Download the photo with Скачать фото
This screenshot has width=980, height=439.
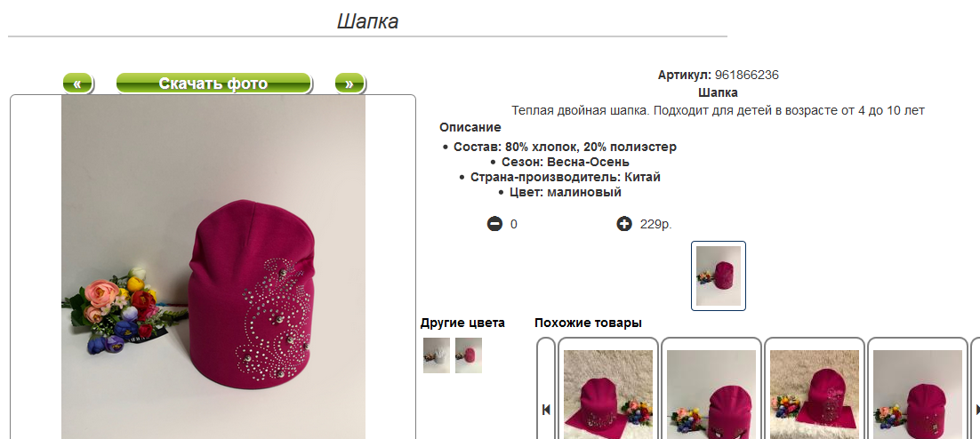tap(213, 84)
